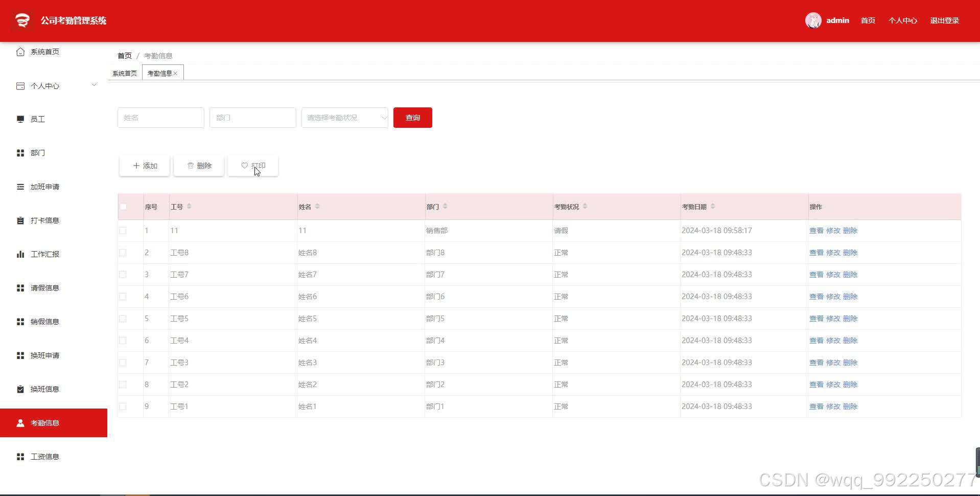
Task: Click the 工资信息 grid icon in sidebar
Action: [20, 457]
